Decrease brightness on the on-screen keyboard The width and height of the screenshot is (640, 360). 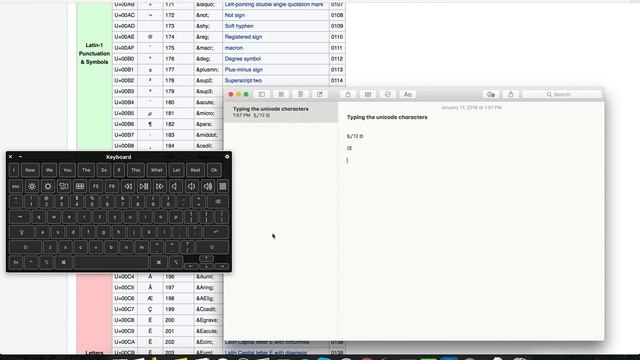click(x=32, y=187)
